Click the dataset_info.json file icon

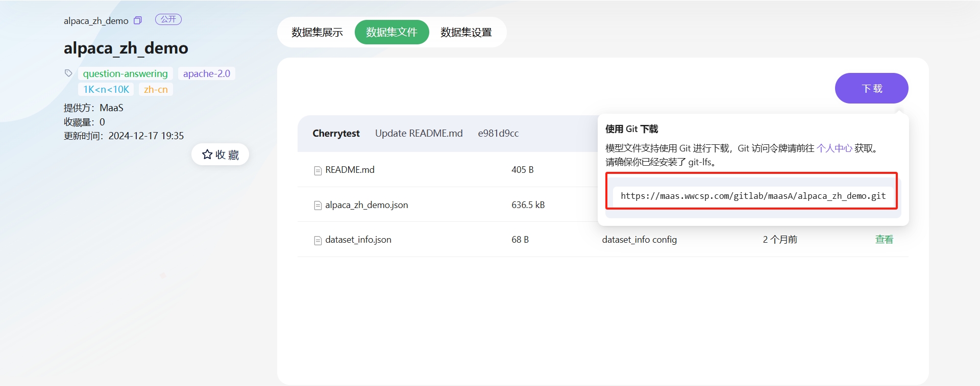click(317, 240)
